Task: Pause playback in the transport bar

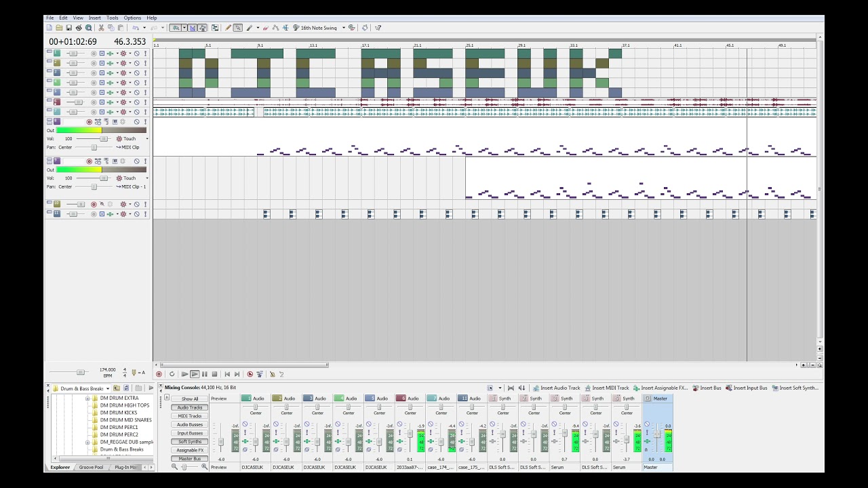Action: pyautogui.click(x=205, y=374)
